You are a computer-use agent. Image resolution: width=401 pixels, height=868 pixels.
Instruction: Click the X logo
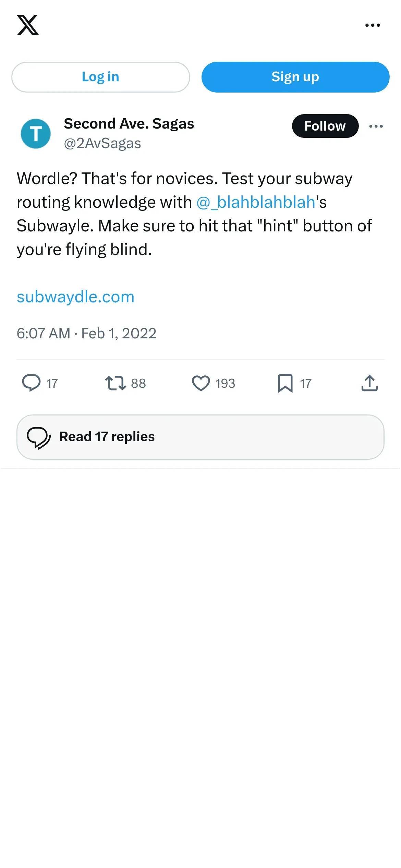28,25
